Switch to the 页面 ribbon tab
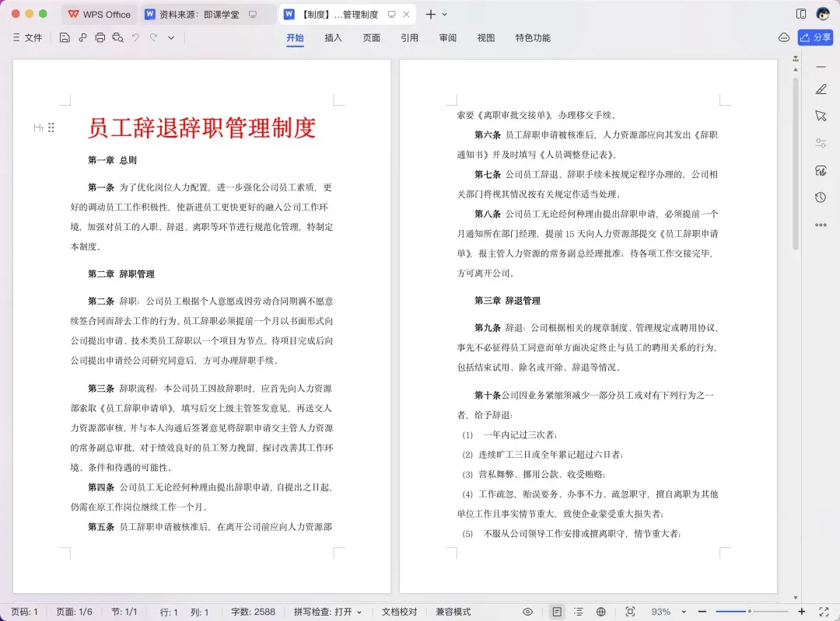Screen dimensions: 840x621 coord(371,37)
